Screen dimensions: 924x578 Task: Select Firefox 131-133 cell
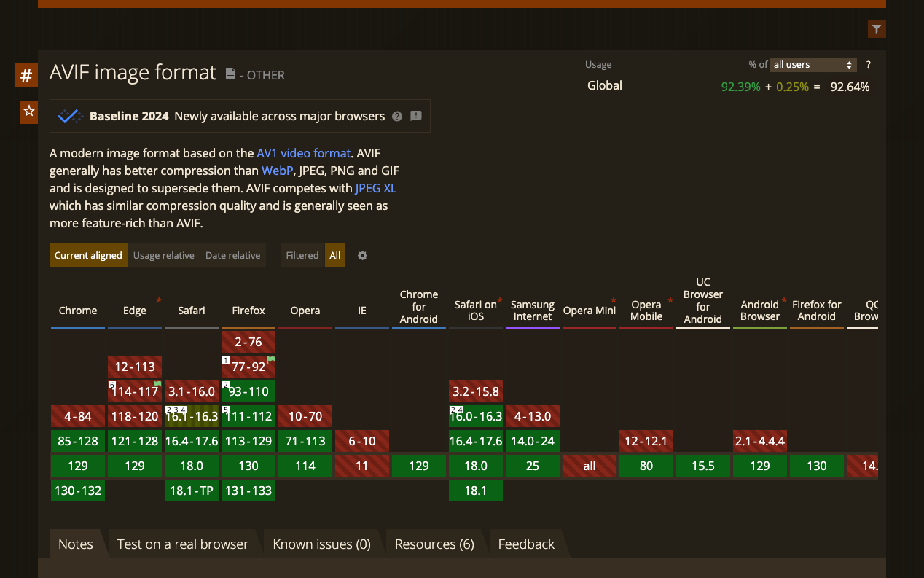tap(248, 491)
